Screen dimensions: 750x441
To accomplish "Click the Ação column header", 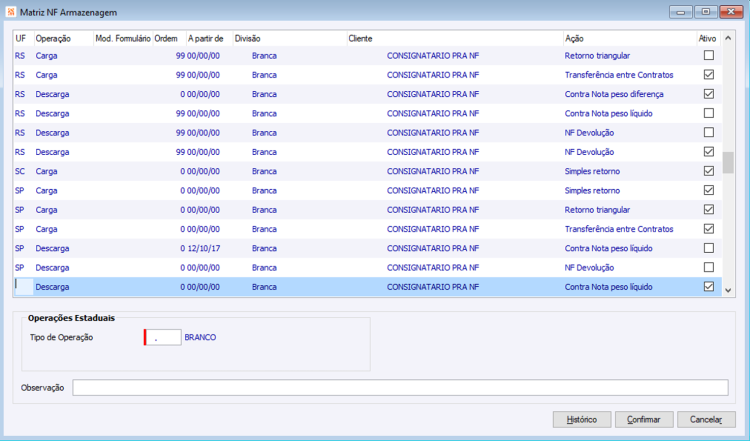I will (x=629, y=39).
